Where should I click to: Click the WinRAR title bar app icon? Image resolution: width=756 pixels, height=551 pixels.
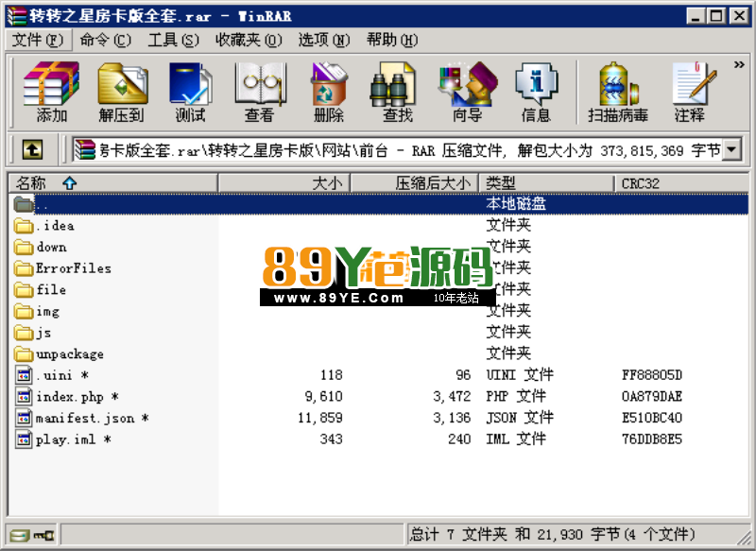pos(16,16)
